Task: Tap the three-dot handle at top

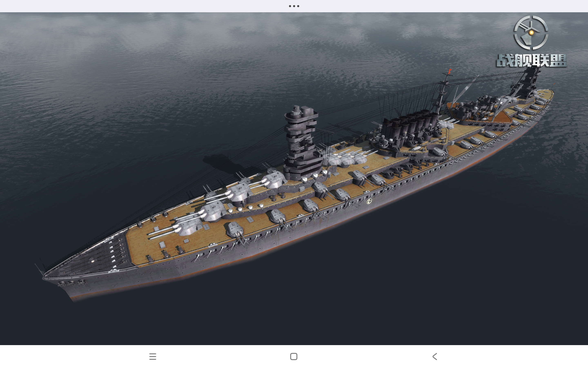Action: click(294, 6)
